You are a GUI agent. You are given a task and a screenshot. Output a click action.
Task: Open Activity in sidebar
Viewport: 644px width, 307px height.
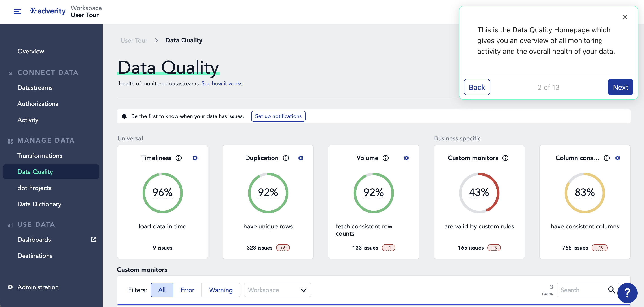(x=28, y=120)
